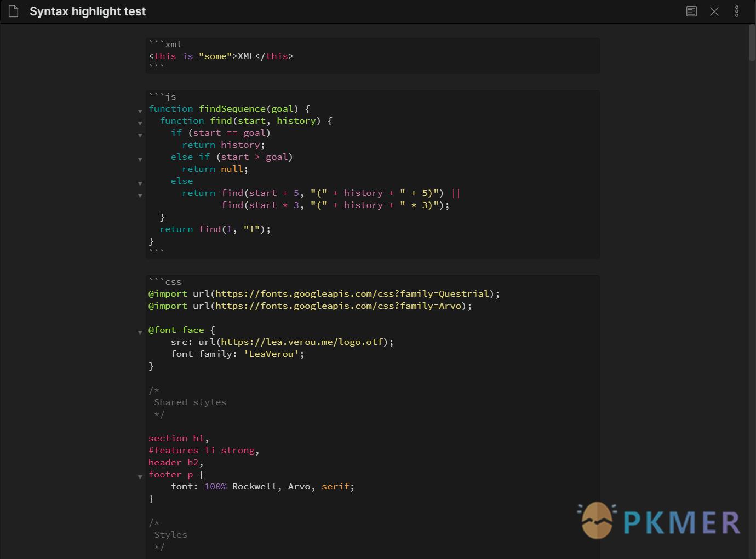756x559 pixels.
Task: Open the tab options via the vertical dots icon
Action: [x=736, y=11]
